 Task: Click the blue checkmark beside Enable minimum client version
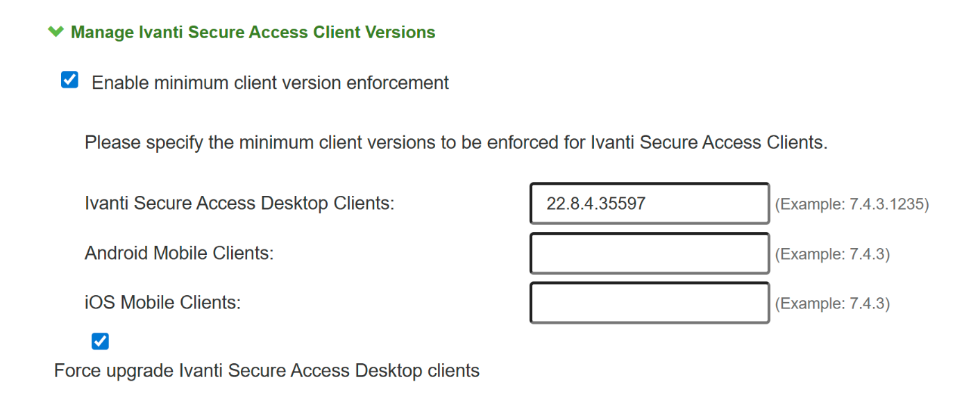coord(69,81)
